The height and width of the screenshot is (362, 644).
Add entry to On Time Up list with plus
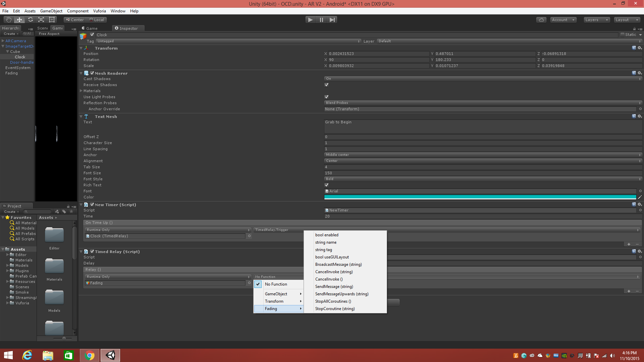pyautogui.click(x=629, y=244)
